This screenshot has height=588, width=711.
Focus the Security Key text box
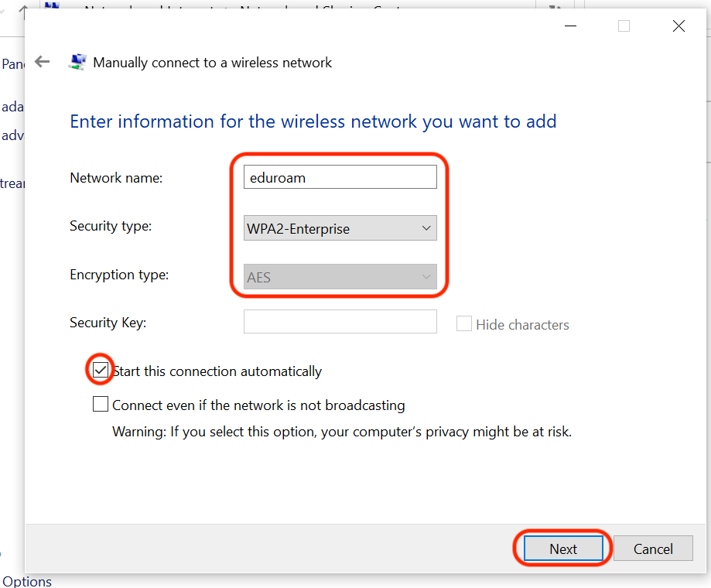(x=340, y=322)
